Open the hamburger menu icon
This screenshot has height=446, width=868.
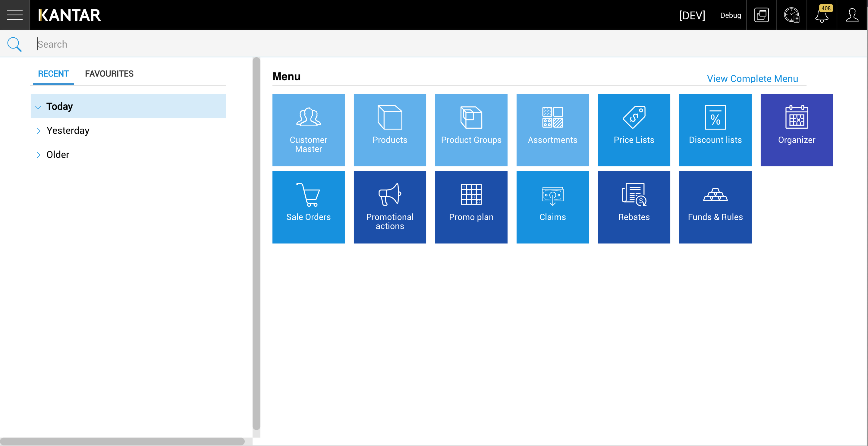15,15
